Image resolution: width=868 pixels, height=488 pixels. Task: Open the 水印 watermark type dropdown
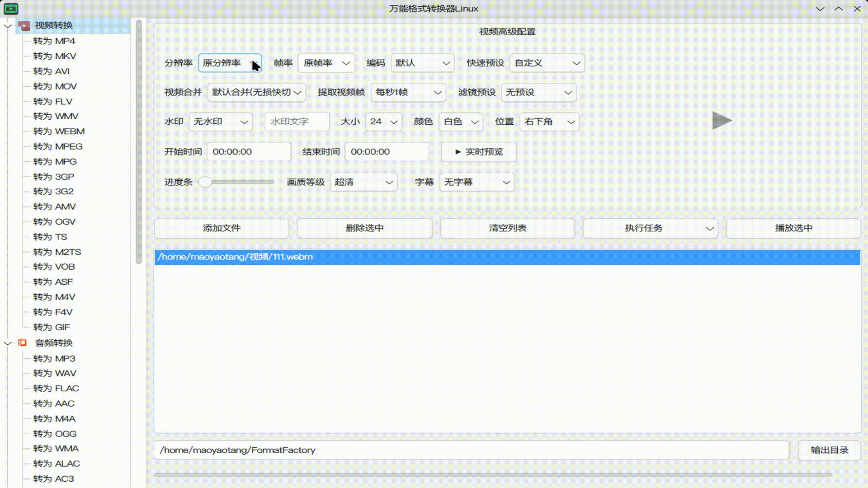click(221, 122)
